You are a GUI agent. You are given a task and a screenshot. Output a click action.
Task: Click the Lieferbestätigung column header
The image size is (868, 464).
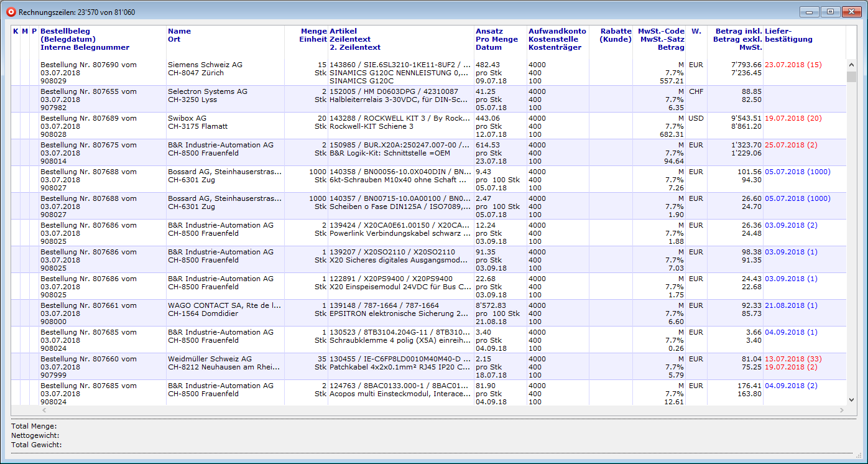(788, 35)
